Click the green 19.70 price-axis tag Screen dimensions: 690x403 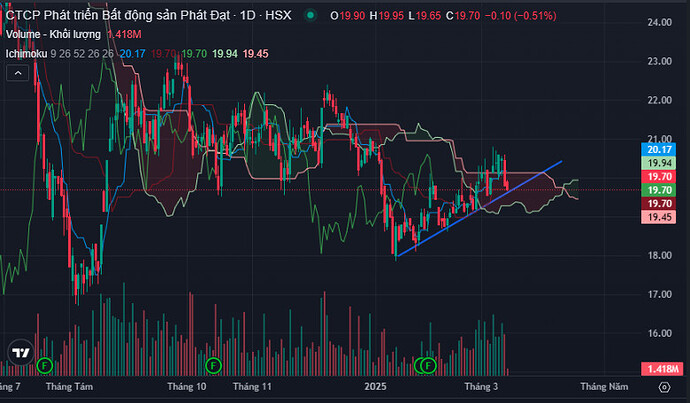point(659,190)
